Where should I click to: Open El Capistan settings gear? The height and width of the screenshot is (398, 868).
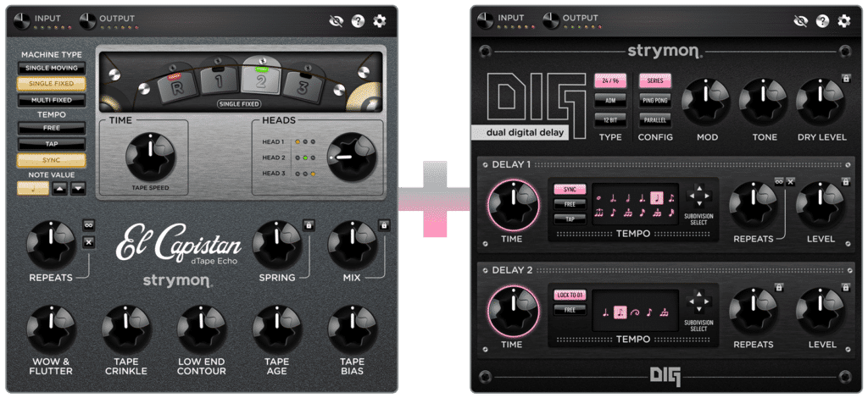[x=379, y=21]
